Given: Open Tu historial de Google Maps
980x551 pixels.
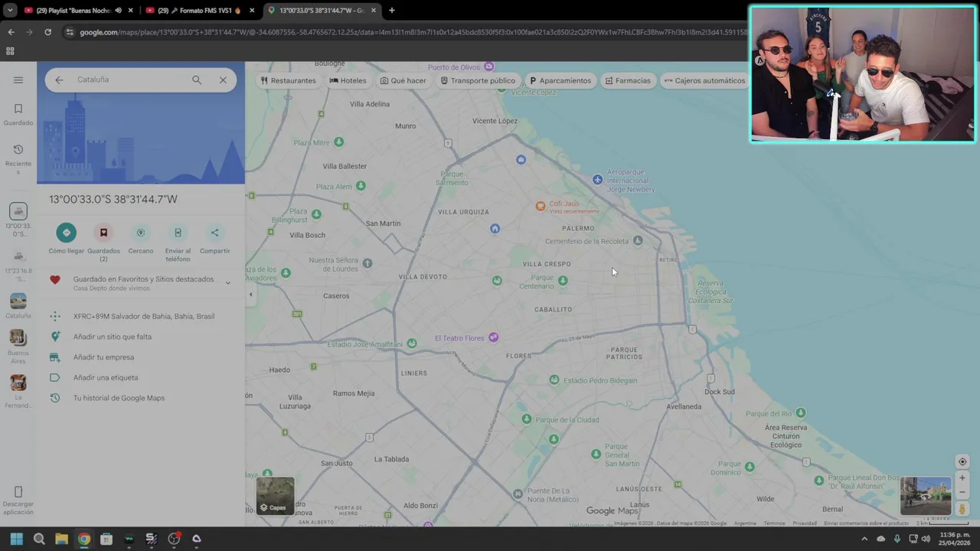Looking at the screenshot, I should pyautogui.click(x=119, y=398).
